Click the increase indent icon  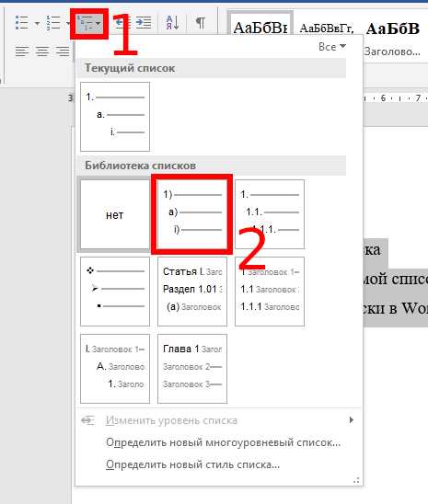tap(144, 23)
